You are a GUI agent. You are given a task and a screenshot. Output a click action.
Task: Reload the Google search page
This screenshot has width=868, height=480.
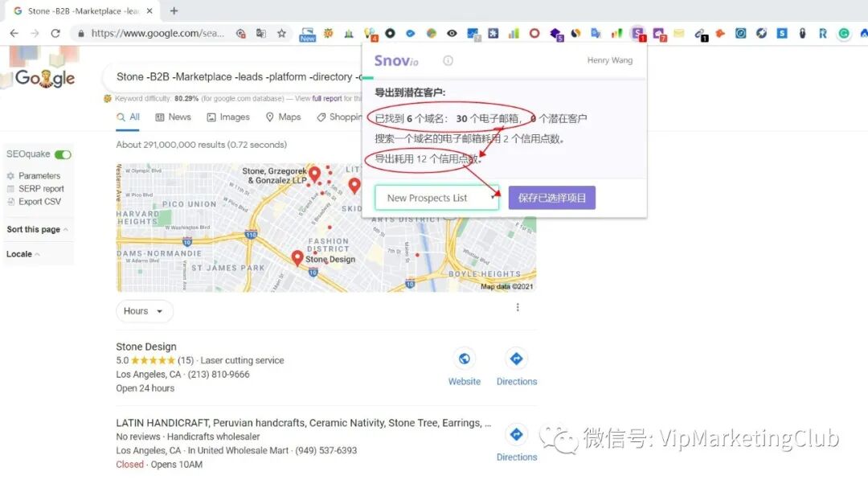55,33
